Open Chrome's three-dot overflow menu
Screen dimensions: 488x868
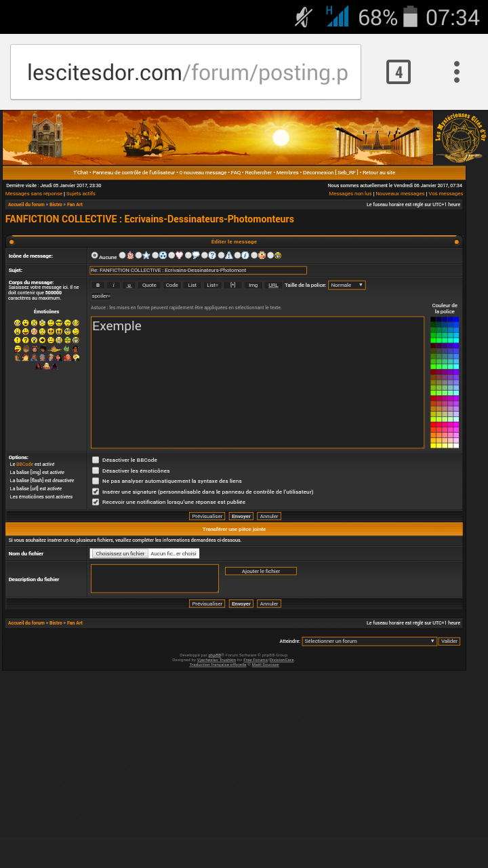[x=457, y=72]
